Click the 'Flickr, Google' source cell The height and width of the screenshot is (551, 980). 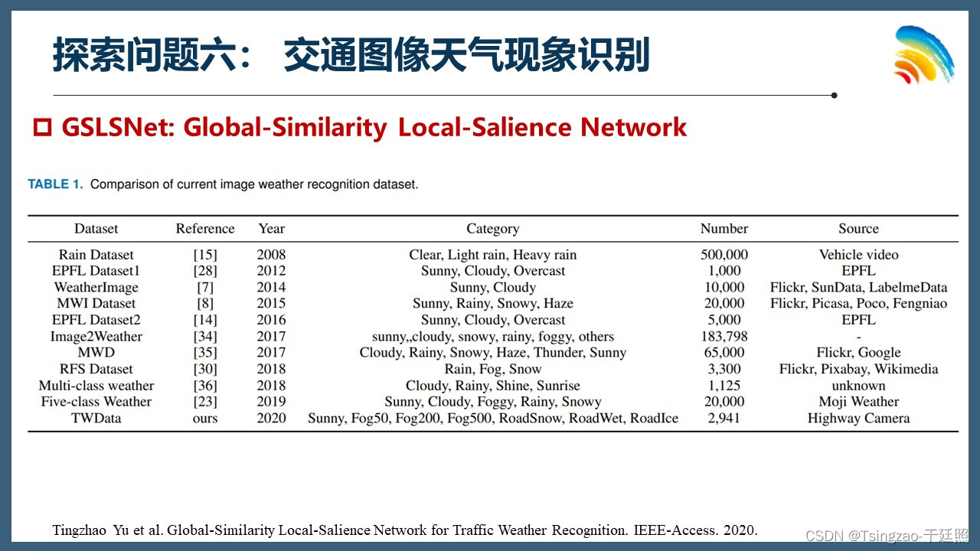[x=858, y=353]
